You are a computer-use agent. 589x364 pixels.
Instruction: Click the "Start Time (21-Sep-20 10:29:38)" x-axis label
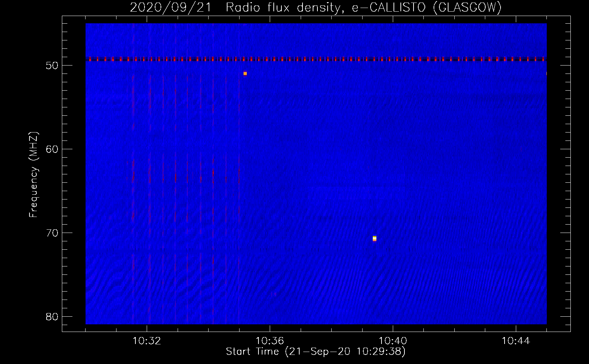point(316,352)
